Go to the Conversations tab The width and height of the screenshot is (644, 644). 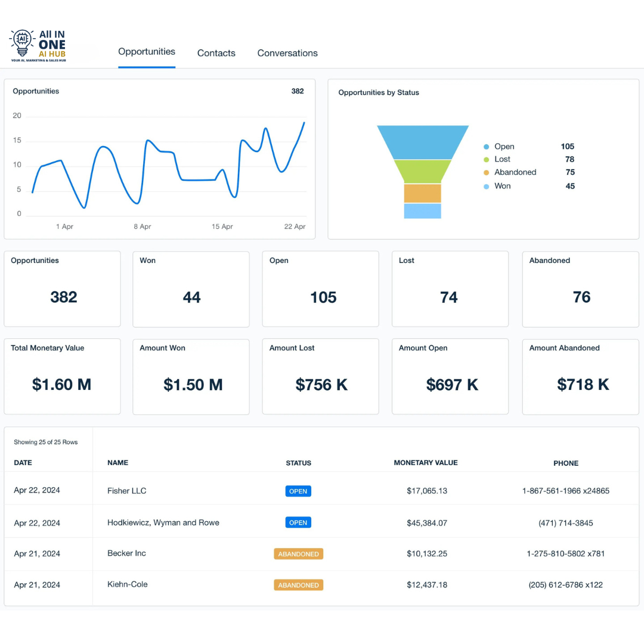tap(287, 53)
